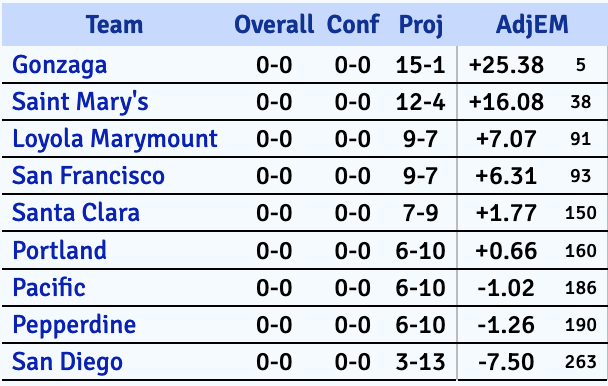Select Loyola Marymount's rank 91 cell

tap(580, 139)
